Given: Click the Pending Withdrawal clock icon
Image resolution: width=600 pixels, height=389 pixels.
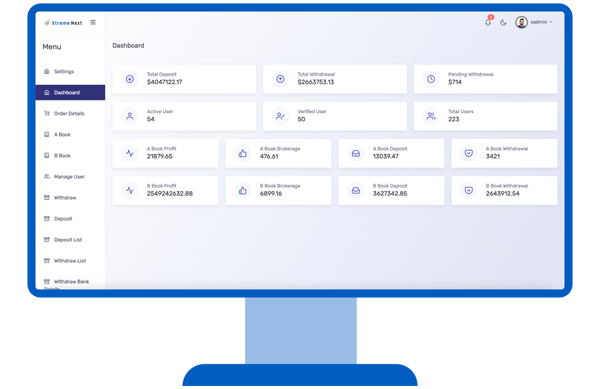Looking at the screenshot, I should click(431, 79).
